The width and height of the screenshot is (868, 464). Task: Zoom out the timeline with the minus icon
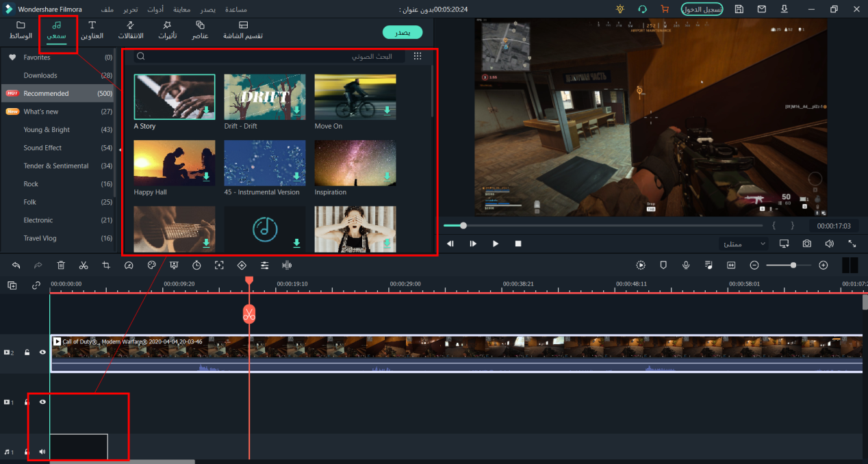click(x=754, y=265)
